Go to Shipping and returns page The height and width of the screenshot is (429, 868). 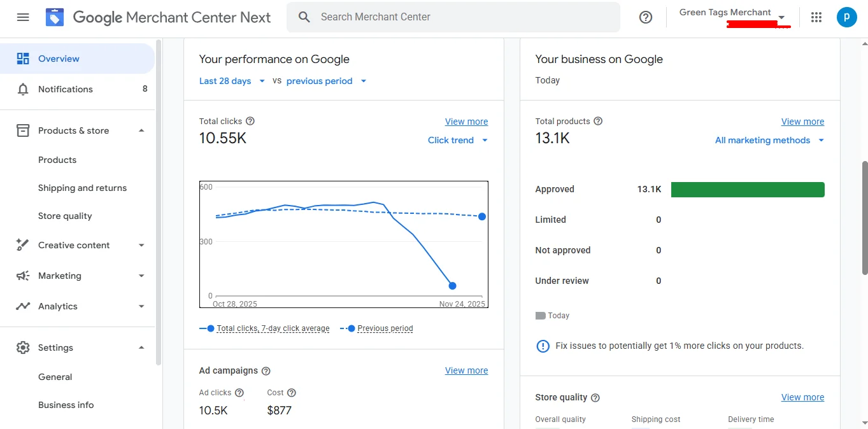pos(82,188)
